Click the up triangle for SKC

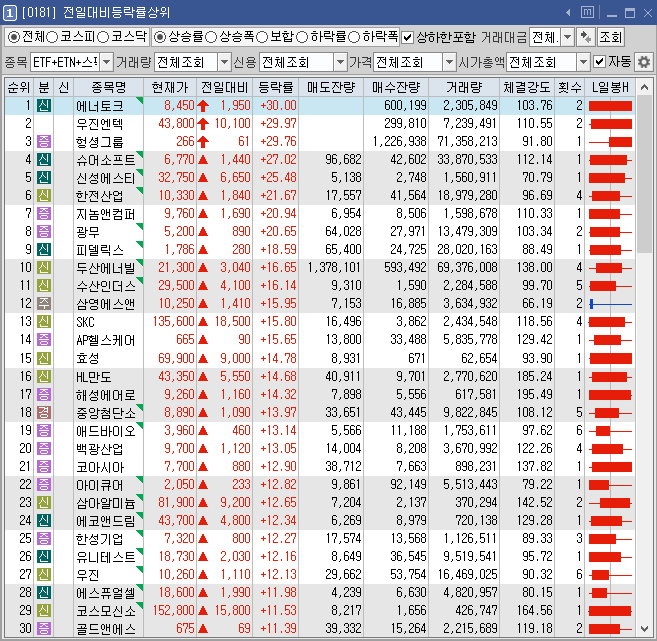point(203,322)
